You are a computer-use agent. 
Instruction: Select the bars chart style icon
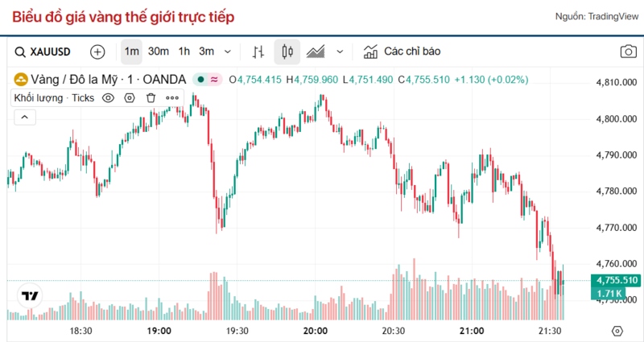point(258,52)
